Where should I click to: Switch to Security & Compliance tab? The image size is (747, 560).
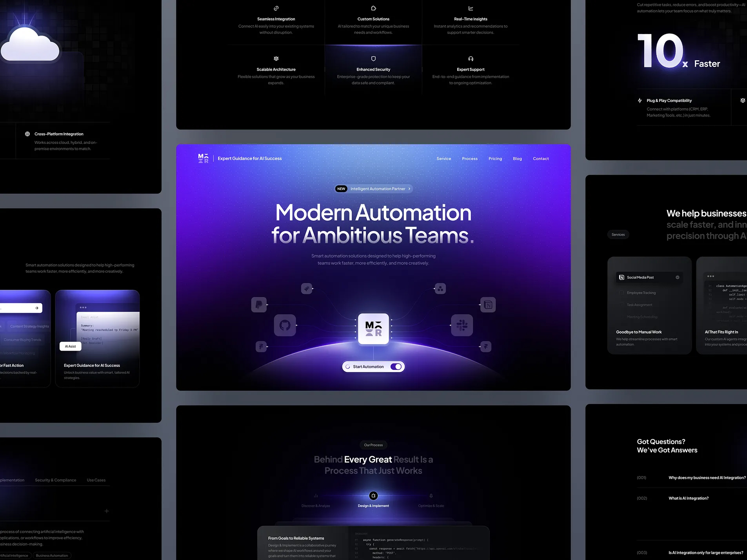coord(55,480)
